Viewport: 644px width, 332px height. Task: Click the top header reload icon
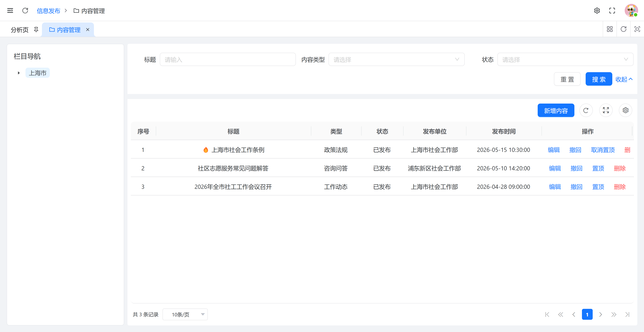point(25,11)
